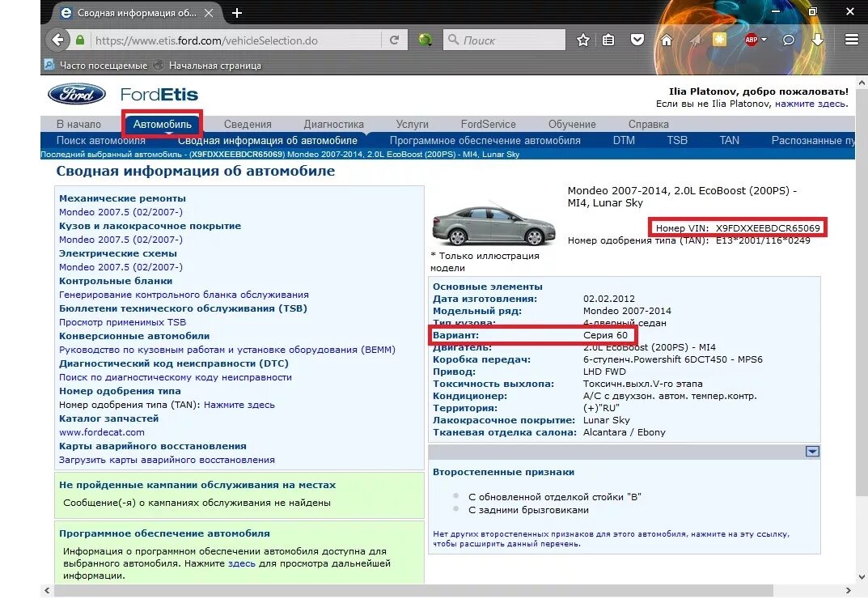Screen dimensions: 868x599
Task: Show downloads with the down arrow icon
Action: (818, 40)
